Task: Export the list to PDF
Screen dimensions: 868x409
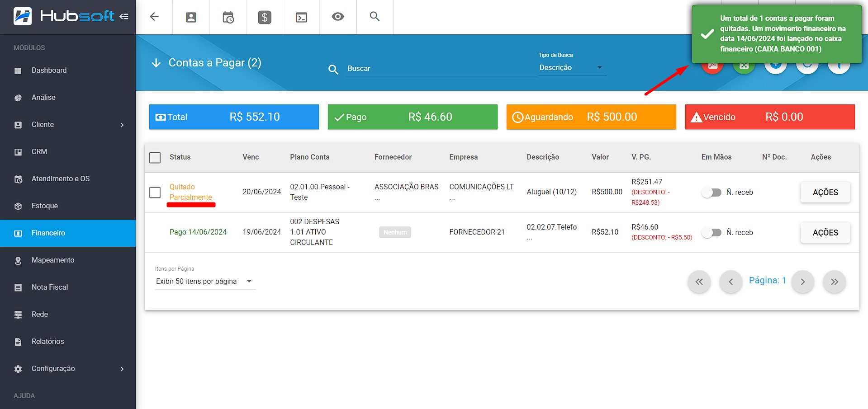Action: pyautogui.click(x=712, y=67)
